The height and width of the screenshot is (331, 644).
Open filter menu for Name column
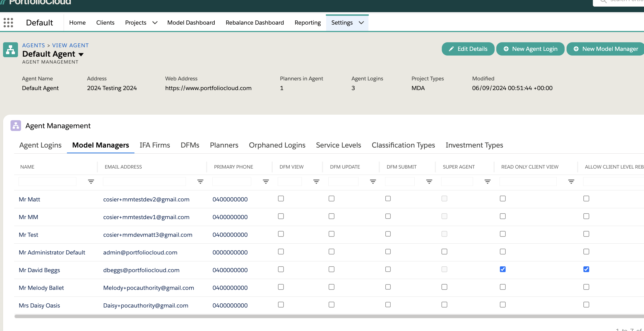(91, 182)
